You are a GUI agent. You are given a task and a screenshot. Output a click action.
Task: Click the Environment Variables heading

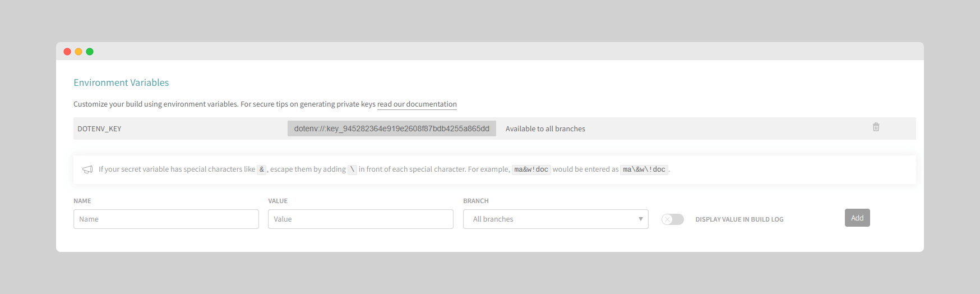coord(121,82)
